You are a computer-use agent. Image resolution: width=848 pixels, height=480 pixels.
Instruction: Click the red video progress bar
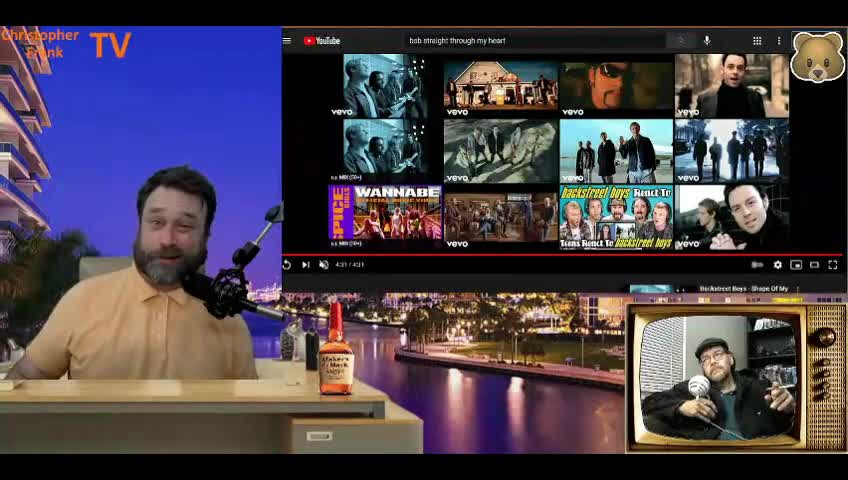coord(562,254)
